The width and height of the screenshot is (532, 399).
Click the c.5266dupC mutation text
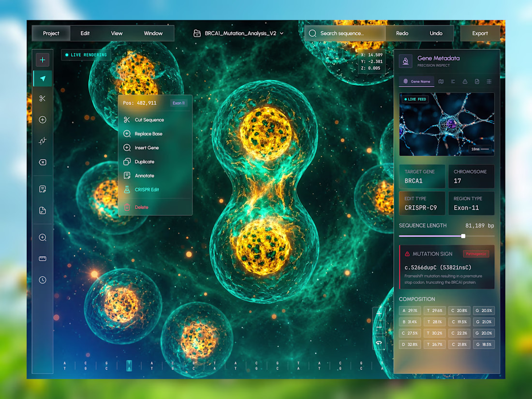[438, 267]
